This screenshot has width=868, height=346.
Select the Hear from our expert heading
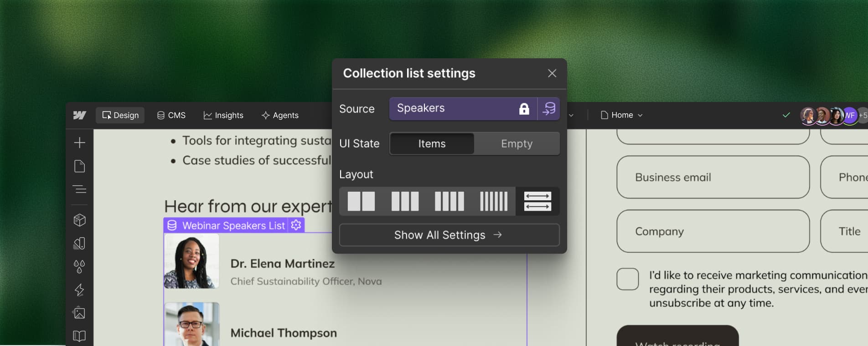tap(248, 206)
